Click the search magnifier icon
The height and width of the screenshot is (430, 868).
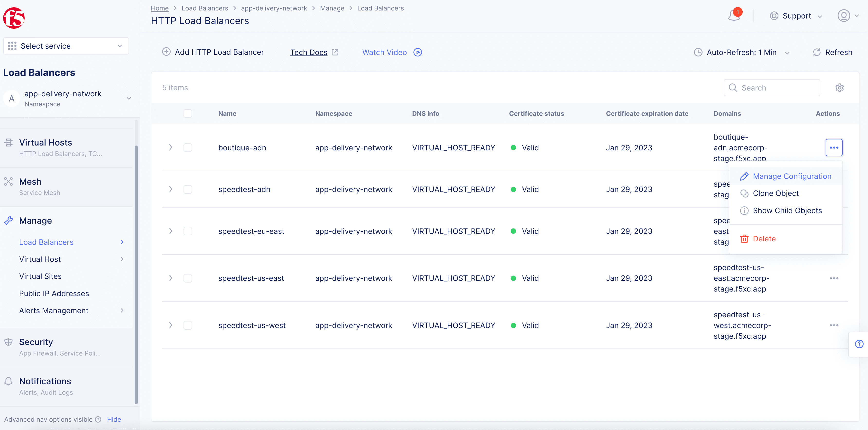pos(733,88)
